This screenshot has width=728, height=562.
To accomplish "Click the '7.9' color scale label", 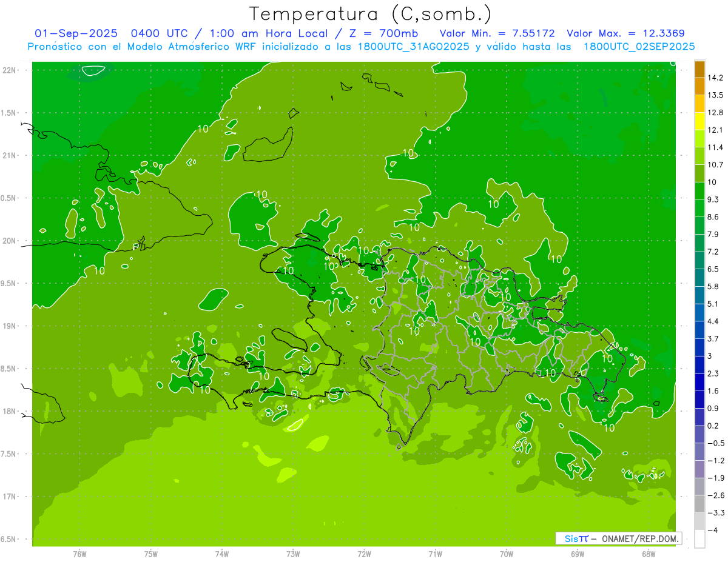I will pos(713,234).
